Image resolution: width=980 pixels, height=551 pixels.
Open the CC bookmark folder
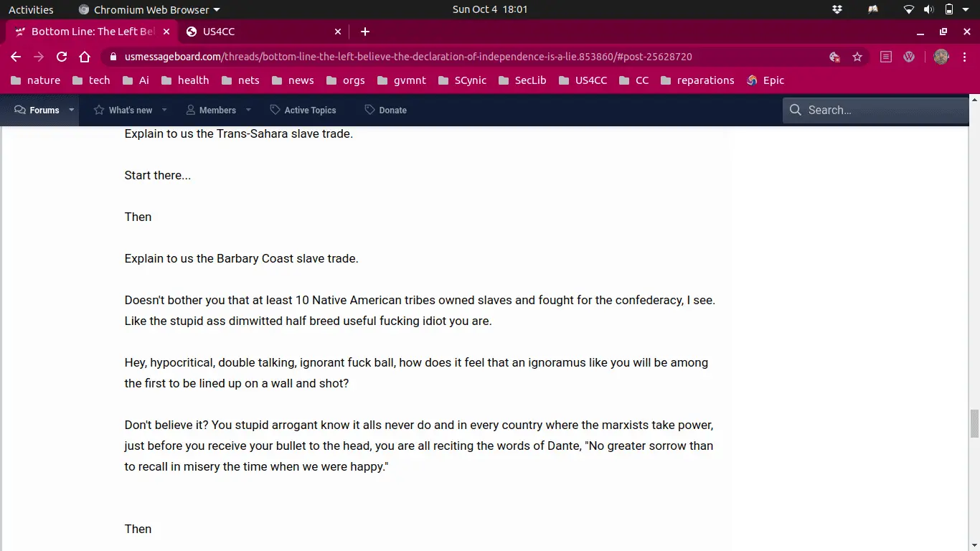(x=633, y=80)
